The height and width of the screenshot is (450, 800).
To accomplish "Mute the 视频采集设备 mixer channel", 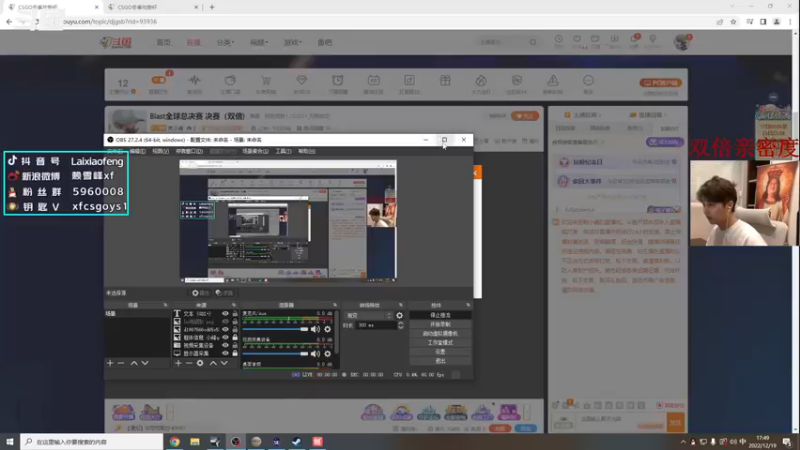I will point(315,354).
